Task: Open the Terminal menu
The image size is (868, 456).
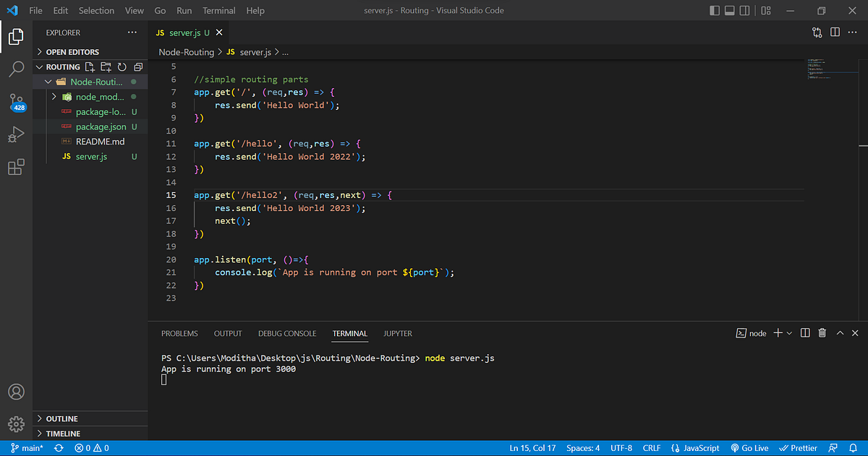Action: pos(218,10)
